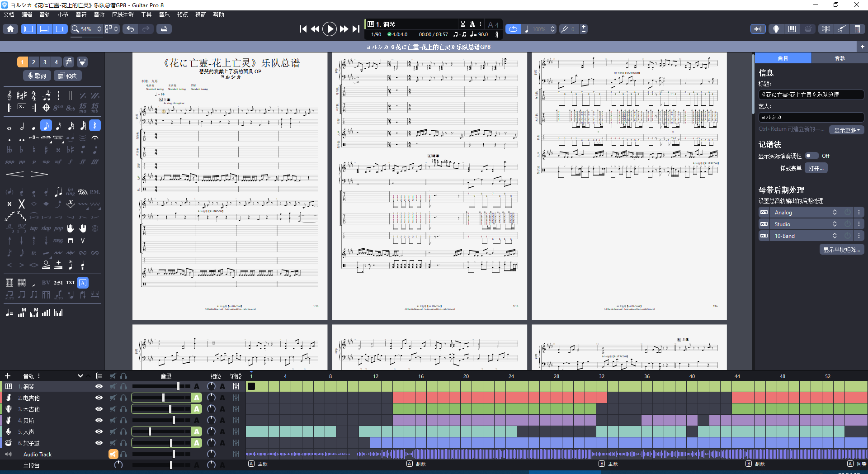Jump to the first bar

click(x=303, y=29)
